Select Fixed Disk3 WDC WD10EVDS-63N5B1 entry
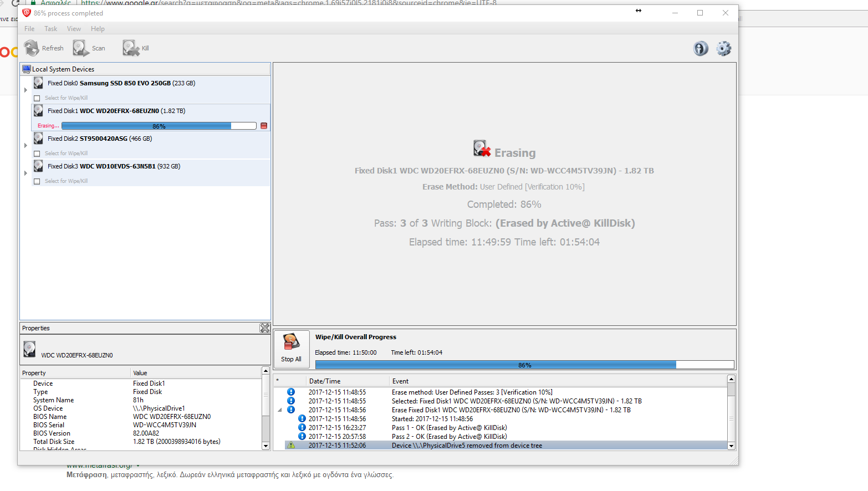This screenshot has height=491, width=868. [114, 166]
